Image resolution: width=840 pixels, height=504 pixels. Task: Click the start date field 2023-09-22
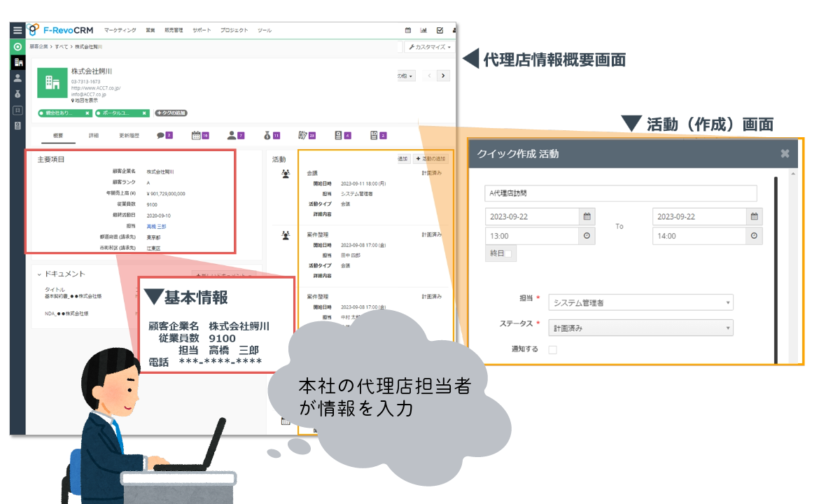tap(532, 216)
